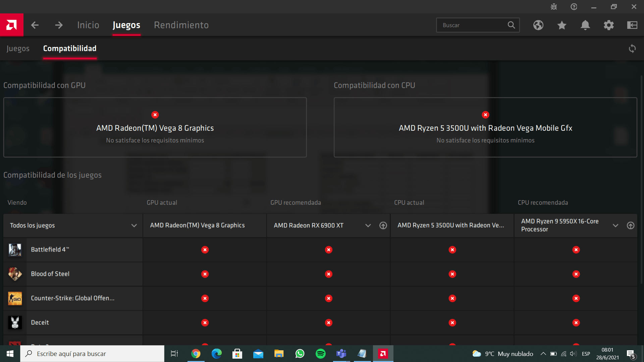Toggle compatibility status for Battlefield 4
This screenshot has height=362, width=644.
(x=205, y=250)
